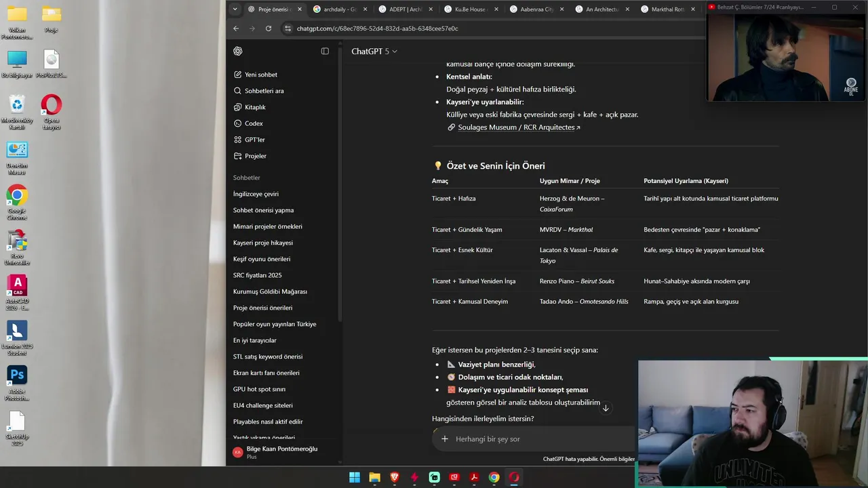Open Streamlabs icon in taskbar

pos(435,477)
